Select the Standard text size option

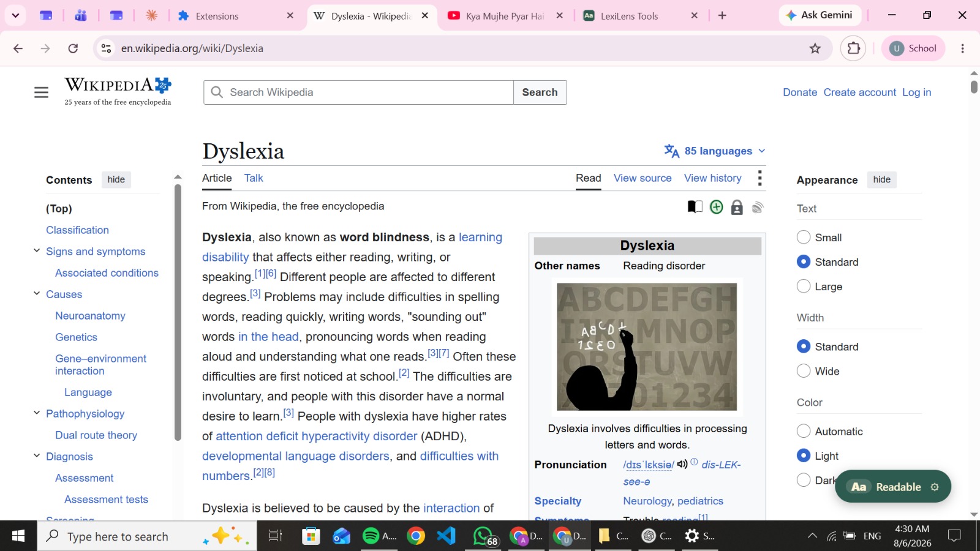pyautogui.click(x=804, y=262)
